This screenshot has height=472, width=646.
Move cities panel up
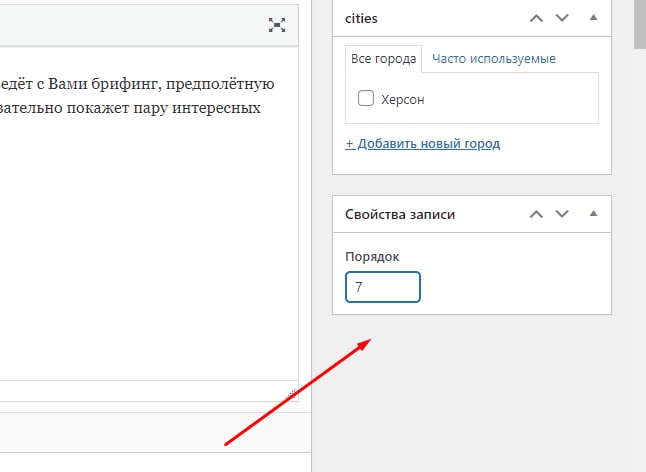(x=536, y=18)
